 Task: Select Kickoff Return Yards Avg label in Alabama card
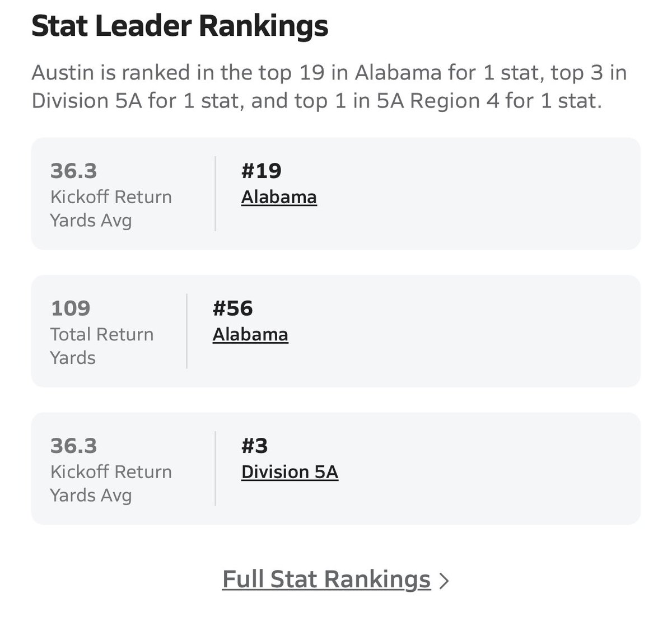pos(111,209)
